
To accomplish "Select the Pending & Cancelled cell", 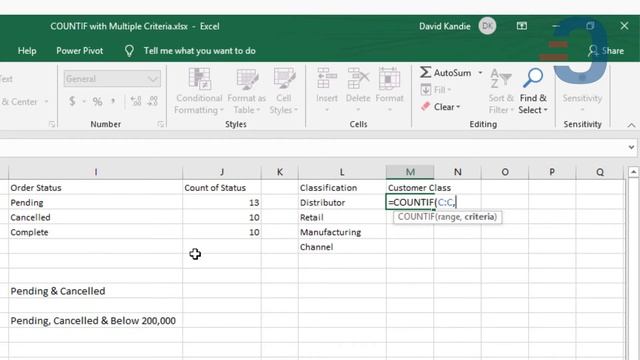I will [x=96, y=291].
